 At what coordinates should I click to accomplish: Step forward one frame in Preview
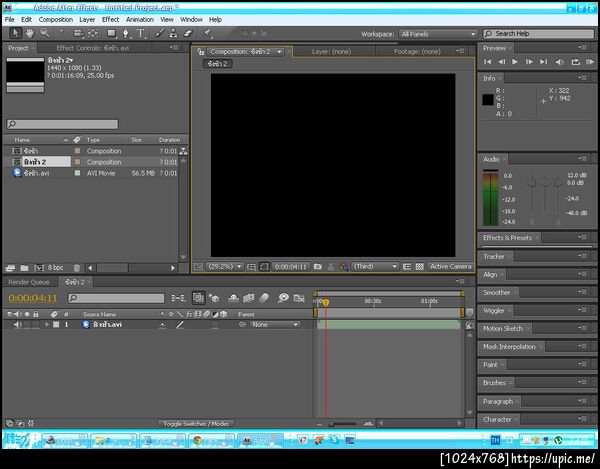(x=529, y=62)
